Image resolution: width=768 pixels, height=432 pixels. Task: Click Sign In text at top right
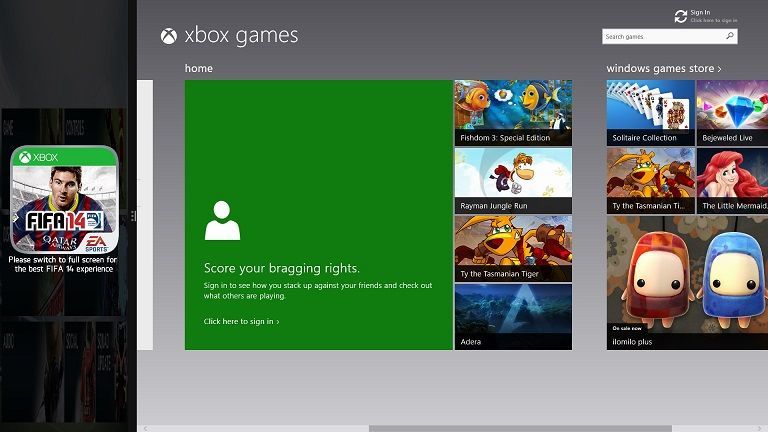pos(700,12)
